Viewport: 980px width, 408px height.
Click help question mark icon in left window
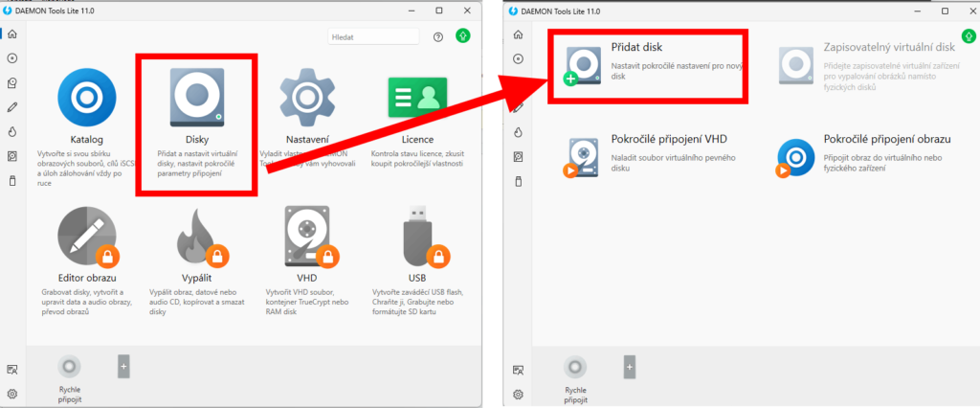438,37
